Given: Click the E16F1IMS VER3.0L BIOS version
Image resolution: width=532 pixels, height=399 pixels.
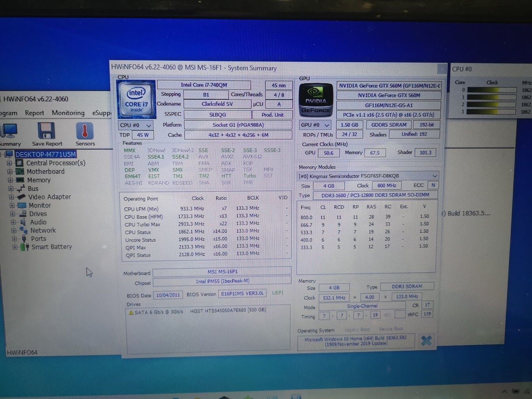Looking at the screenshot, I should tap(242, 293).
